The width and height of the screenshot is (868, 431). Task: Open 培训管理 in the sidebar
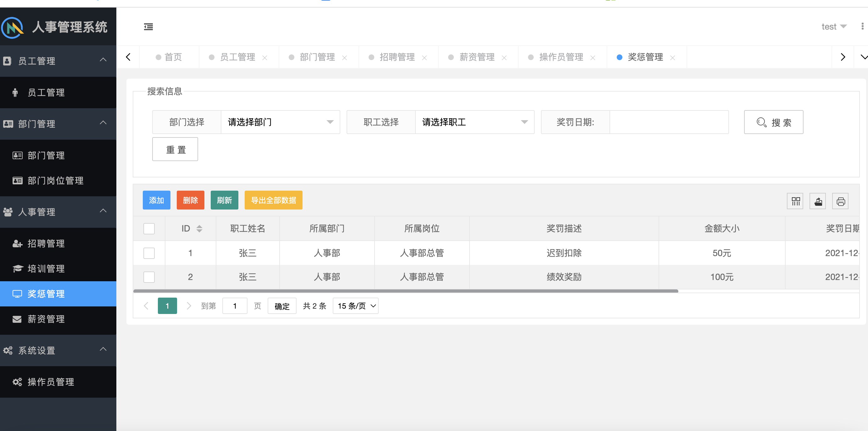[58, 269]
